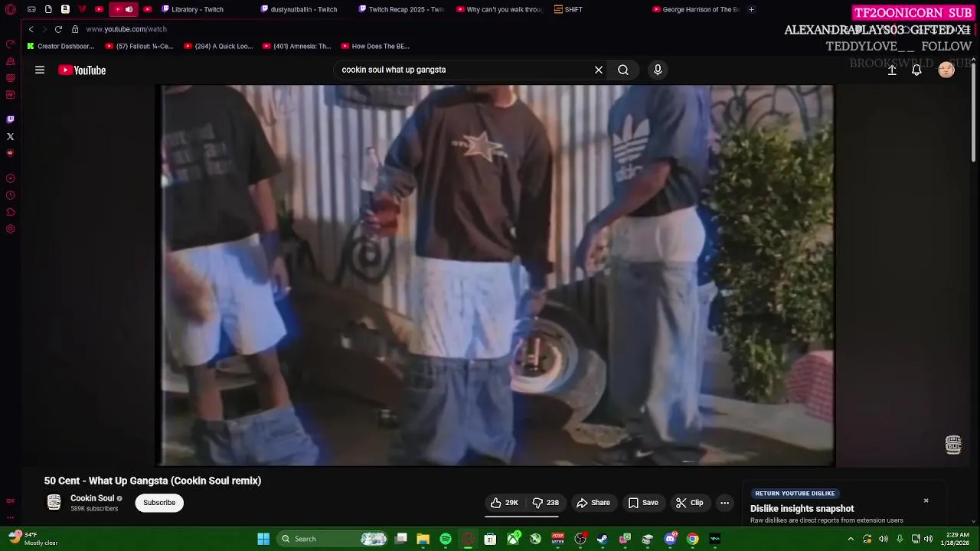Mute the audio-playing tab
This screenshot has height=551, width=980.
click(x=129, y=9)
